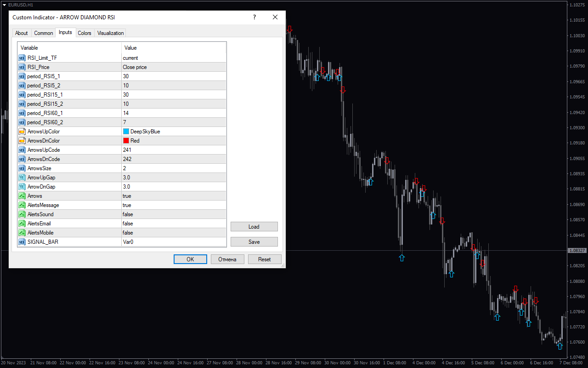Viewport: 588px width, 368px height.
Task: Click the OK button
Action: [190, 259]
